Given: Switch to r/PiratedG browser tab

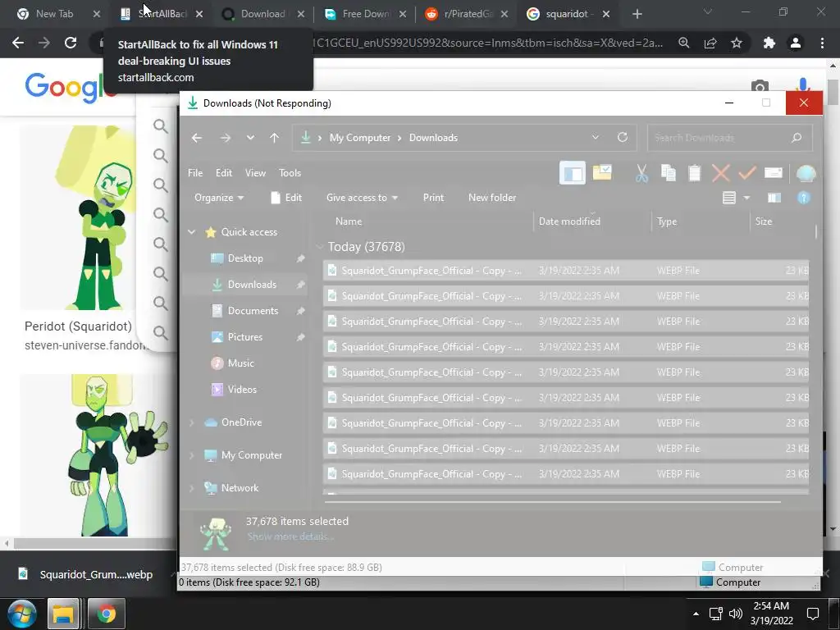Looking at the screenshot, I should pyautogui.click(x=467, y=14).
